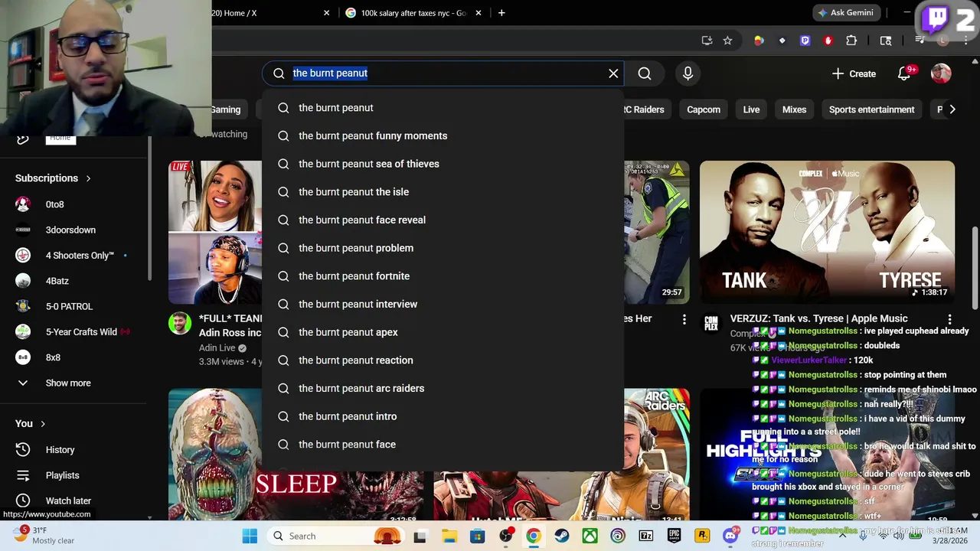980x551 pixels.
Task: Click the magnifier search button beside search box
Action: coord(645,73)
